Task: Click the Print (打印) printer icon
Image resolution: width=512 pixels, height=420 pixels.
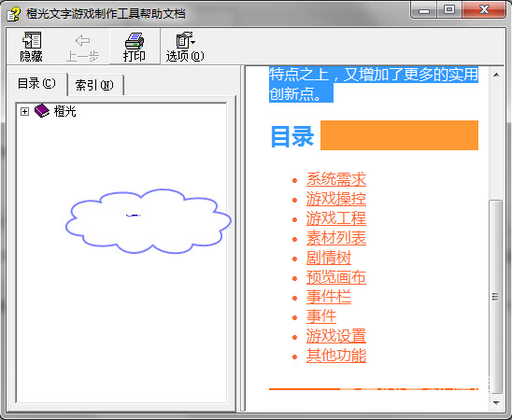Action: (135, 41)
